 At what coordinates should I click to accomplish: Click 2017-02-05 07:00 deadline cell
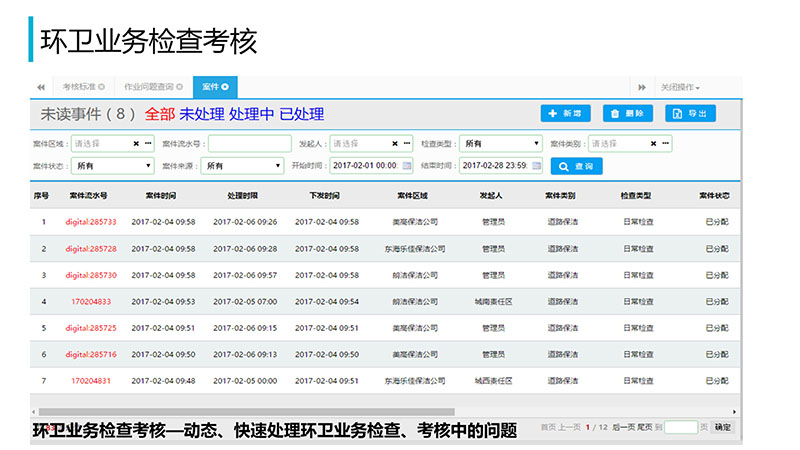245,302
